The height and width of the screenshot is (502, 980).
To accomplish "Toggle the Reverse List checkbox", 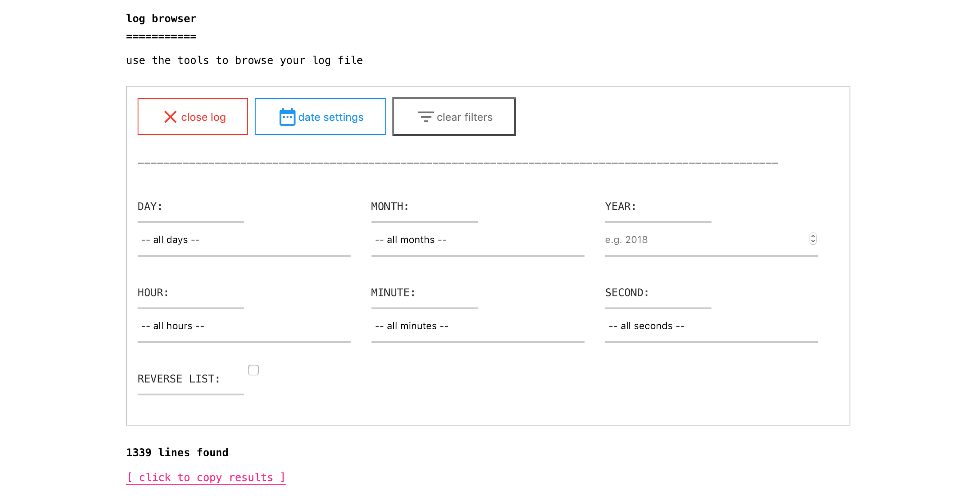I will point(253,370).
